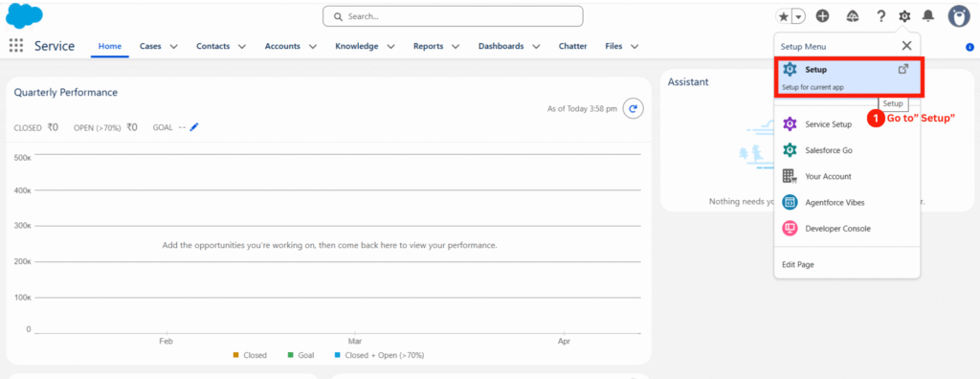Expand the Reports tab dropdown chevron

point(456,46)
